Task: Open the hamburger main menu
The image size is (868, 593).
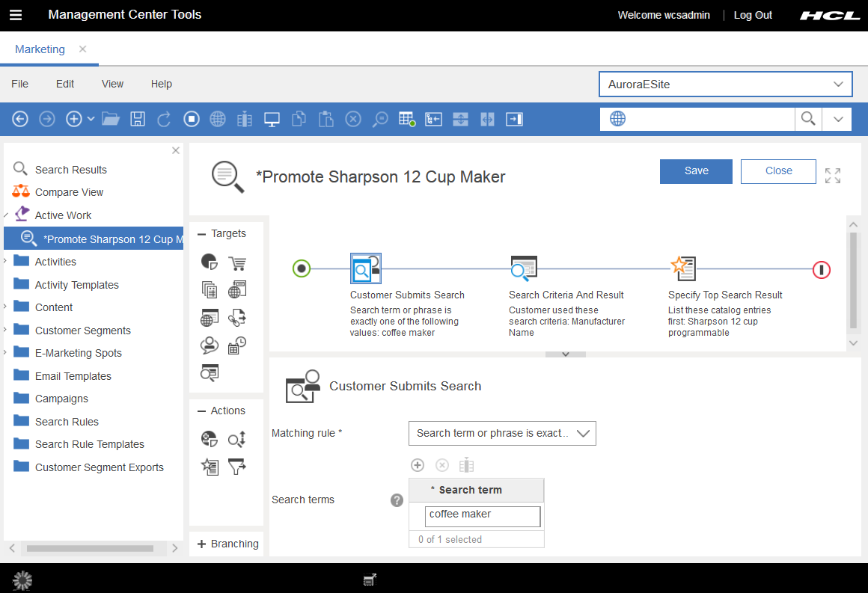Action: coord(16,15)
